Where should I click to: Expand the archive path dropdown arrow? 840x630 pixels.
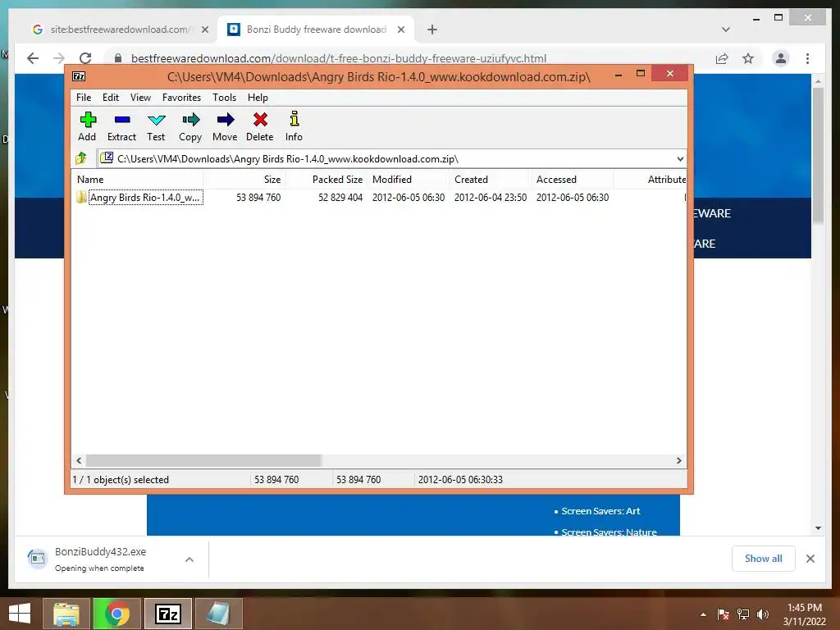[680, 158]
